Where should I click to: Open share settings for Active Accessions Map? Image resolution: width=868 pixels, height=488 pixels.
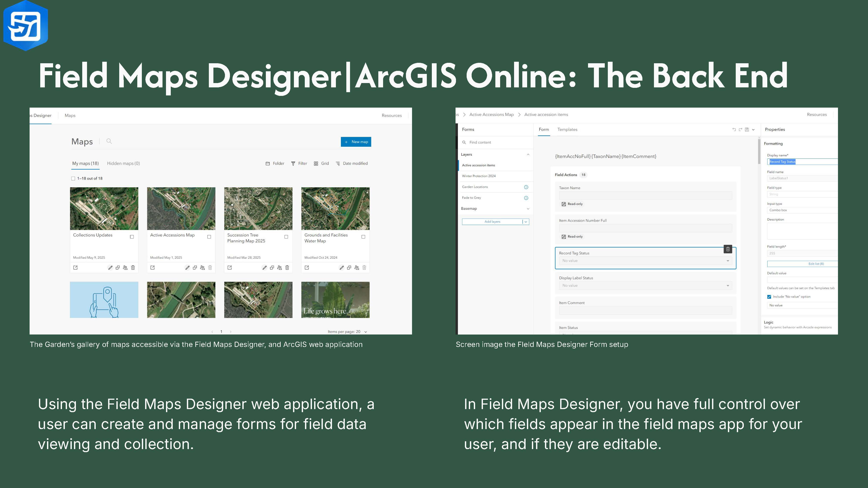(x=202, y=268)
